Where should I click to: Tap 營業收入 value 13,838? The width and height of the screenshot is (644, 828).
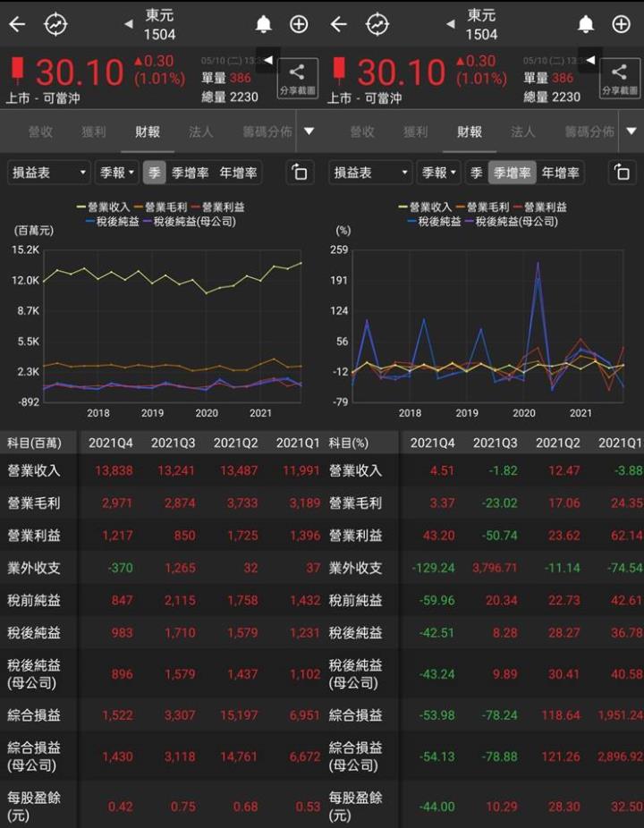pos(114,470)
